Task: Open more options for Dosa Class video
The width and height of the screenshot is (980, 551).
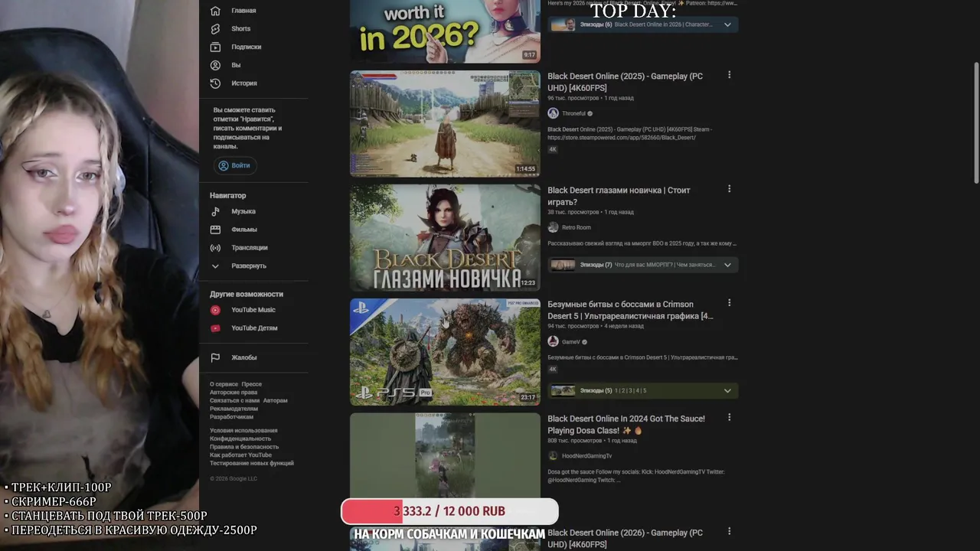Action: pos(729,417)
